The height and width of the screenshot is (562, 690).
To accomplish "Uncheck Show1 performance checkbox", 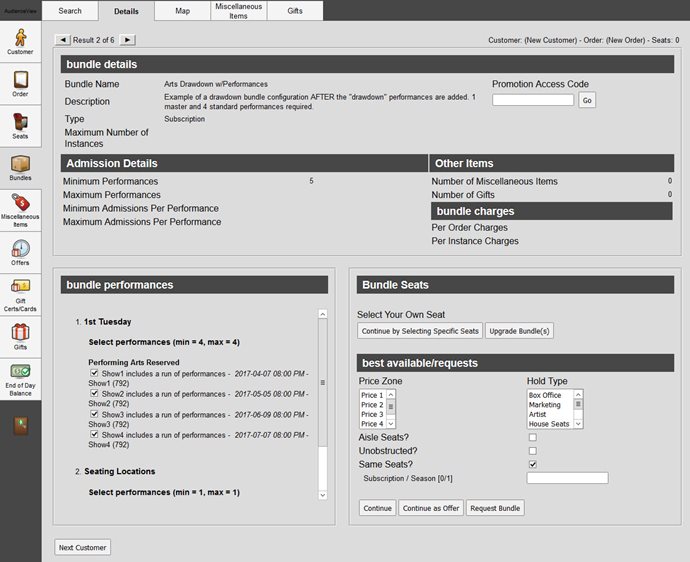I will (x=94, y=373).
